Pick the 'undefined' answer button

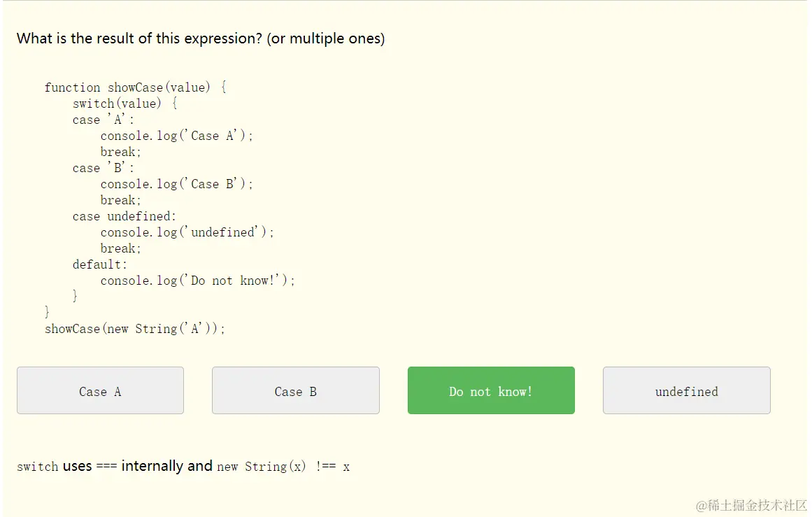686,391
